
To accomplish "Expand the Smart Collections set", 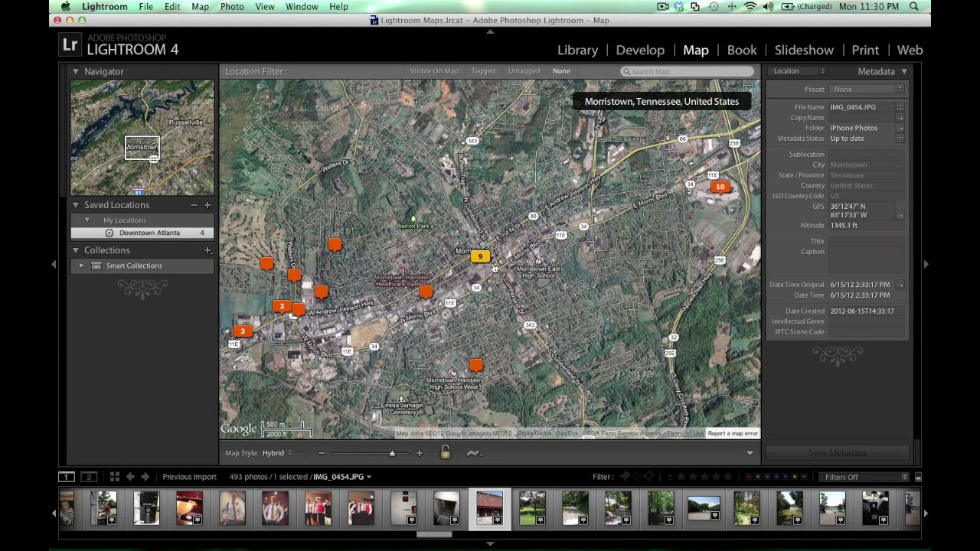I will tap(81, 266).
